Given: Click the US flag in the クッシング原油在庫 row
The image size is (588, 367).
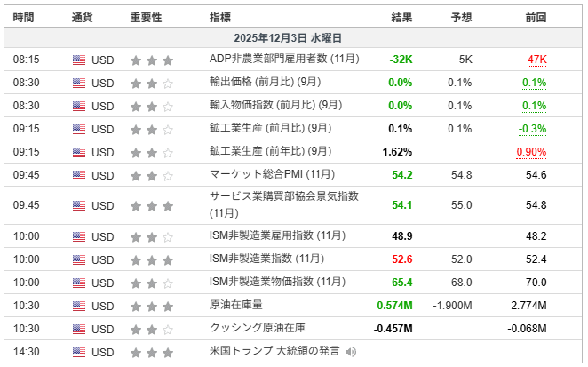Looking at the screenshot, I should (x=79, y=329).
